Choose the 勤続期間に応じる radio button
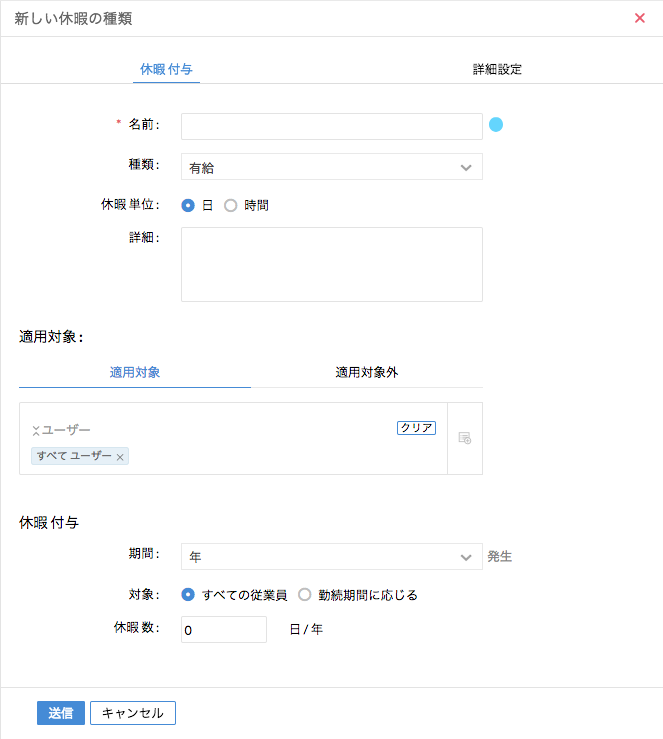The height and width of the screenshot is (739, 663). pyautogui.click(x=304, y=595)
